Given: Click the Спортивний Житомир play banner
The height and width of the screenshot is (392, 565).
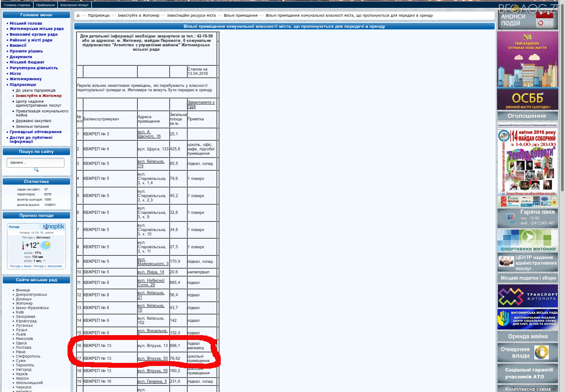Looking at the screenshot, I should [527, 240].
